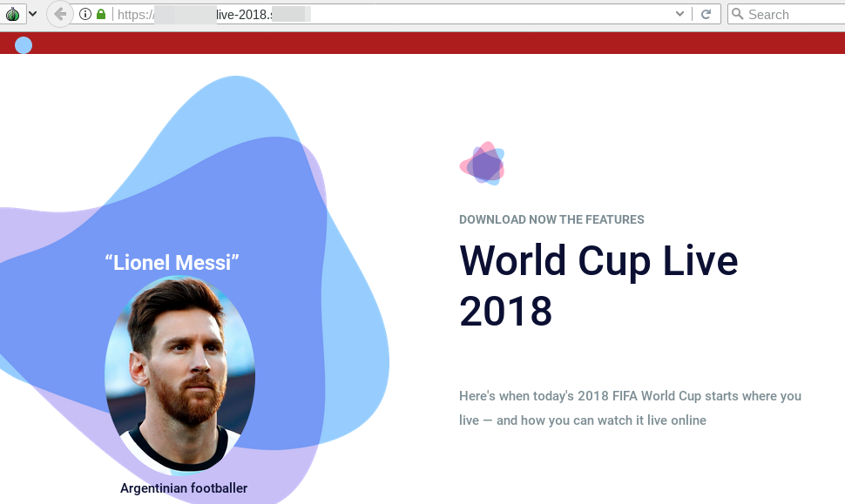Click DOWNLOAD NOW THE FEATURES text
This screenshot has width=845, height=504.
[551, 219]
